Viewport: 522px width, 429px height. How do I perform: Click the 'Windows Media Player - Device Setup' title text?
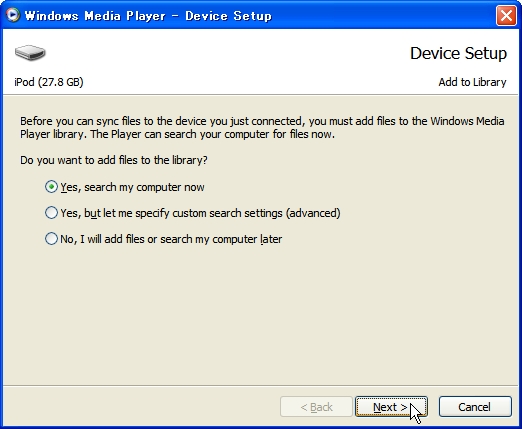point(148,16)
